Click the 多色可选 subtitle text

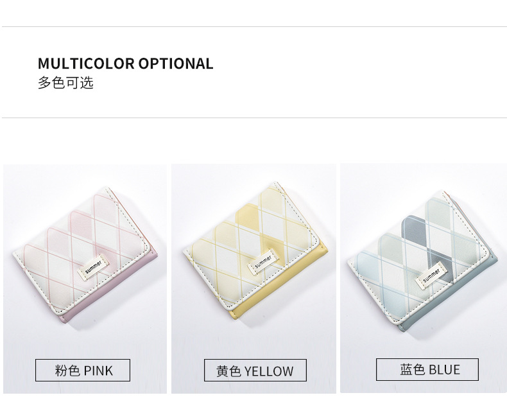[65, 83]
